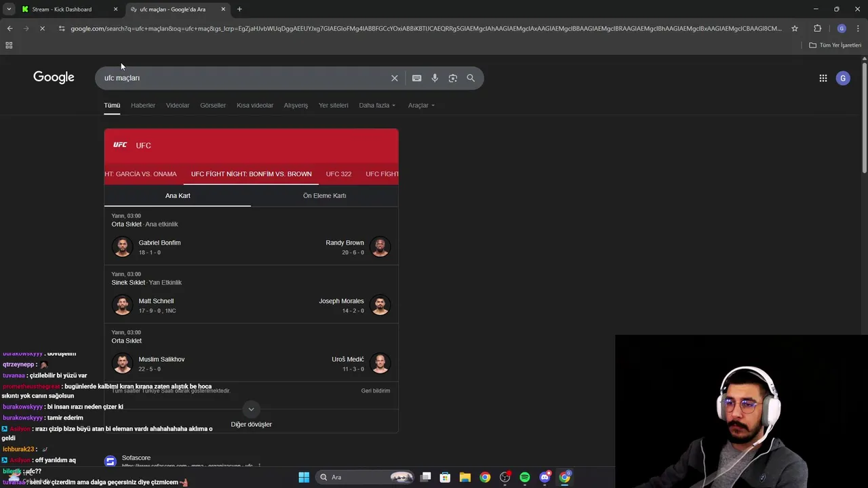Select UFC Fight Night: Bonfim vs. Brown tab
This screenshot has height=488, width=868.
[252, 174]
